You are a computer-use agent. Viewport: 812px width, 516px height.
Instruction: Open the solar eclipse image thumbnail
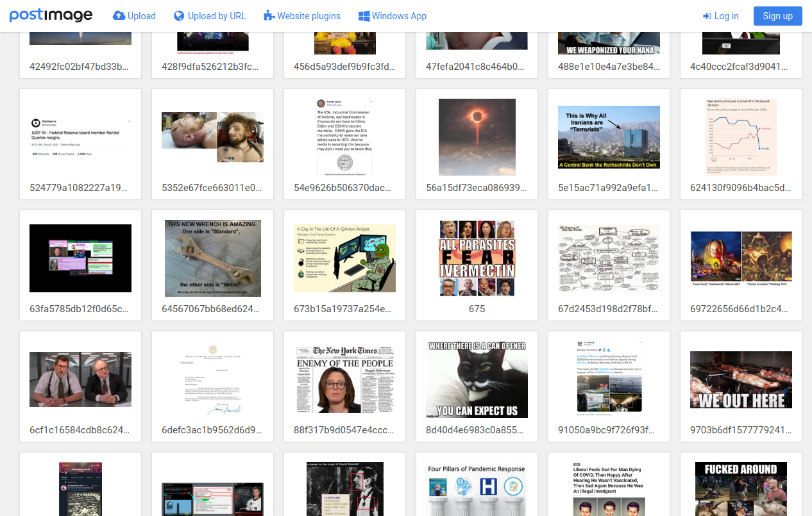tap(477, 137)
